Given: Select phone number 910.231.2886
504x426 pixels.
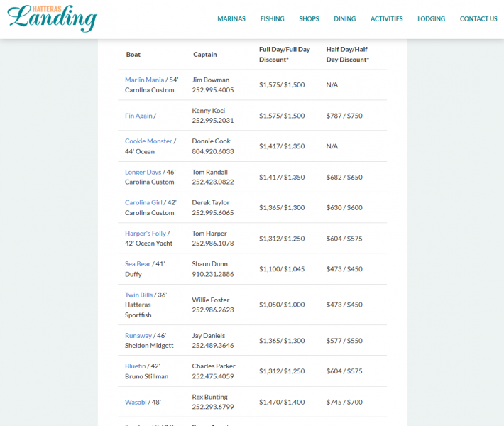Looking at the screenshot, I should coord(213,274).
